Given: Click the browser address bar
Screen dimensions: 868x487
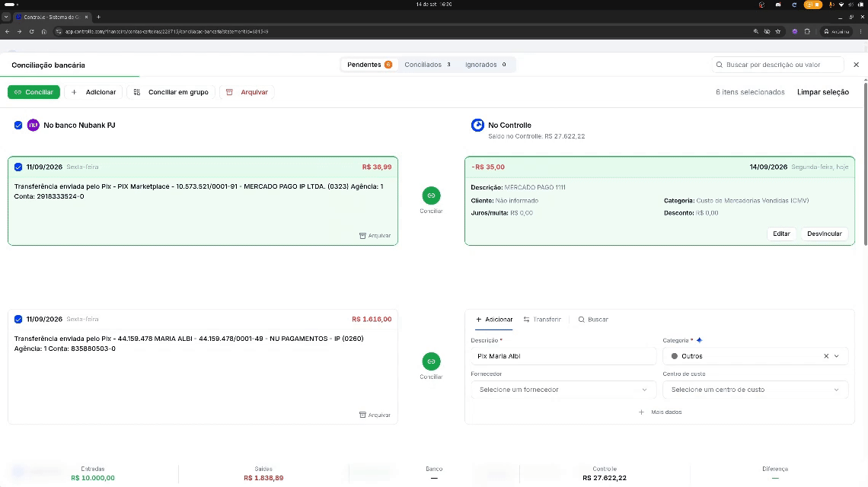Looking at the screenshot, I should click(403, 31).
